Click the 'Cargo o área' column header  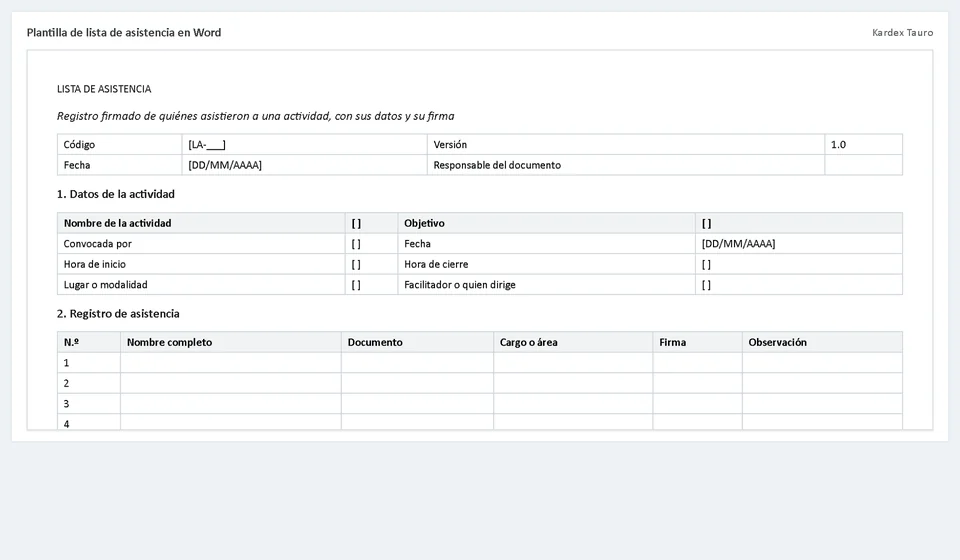(573, 342)
